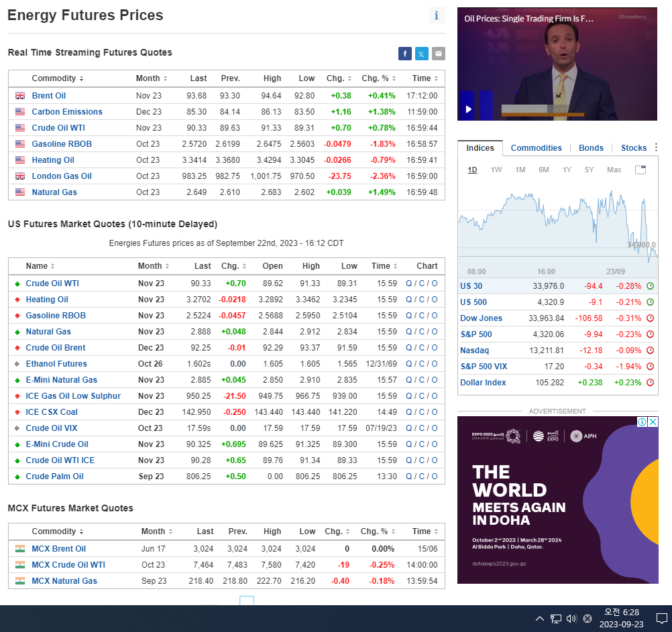672x632 pixels.
Task: Select the Indices tab
Action: [x=480, y=147]
